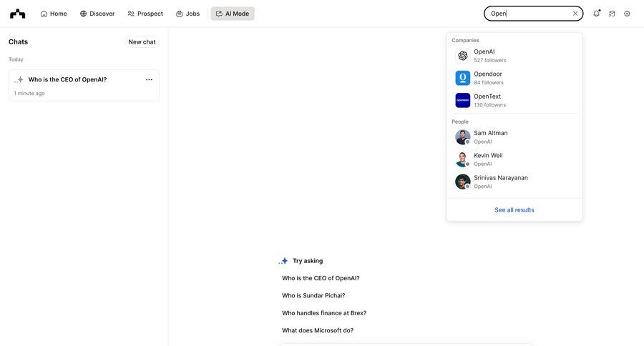Select the AI Mode tab
The image size is (644, 346).
coord(233,14)
